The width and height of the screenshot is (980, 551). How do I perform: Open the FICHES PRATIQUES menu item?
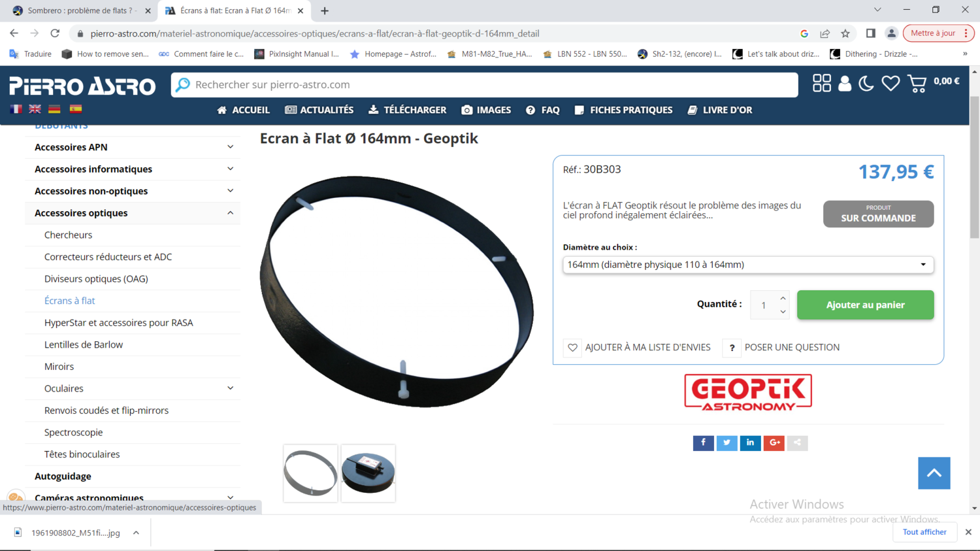[x=623, y=110]
